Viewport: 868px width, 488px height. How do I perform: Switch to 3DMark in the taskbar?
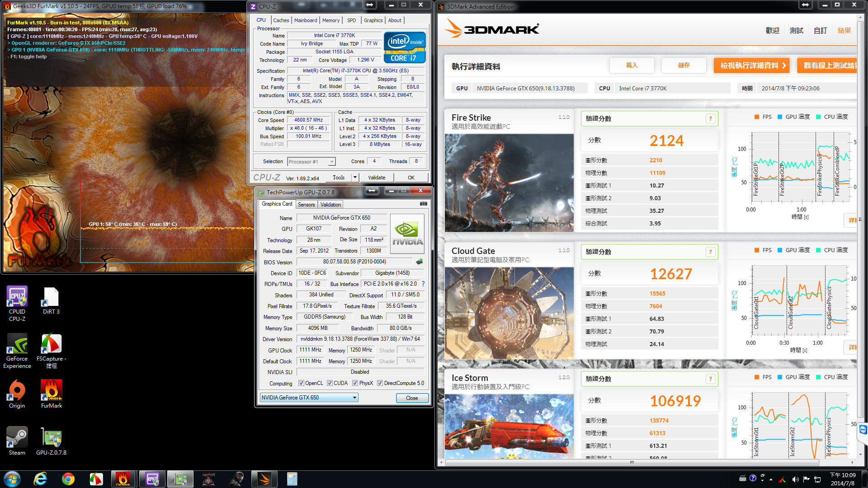point(264,479)
